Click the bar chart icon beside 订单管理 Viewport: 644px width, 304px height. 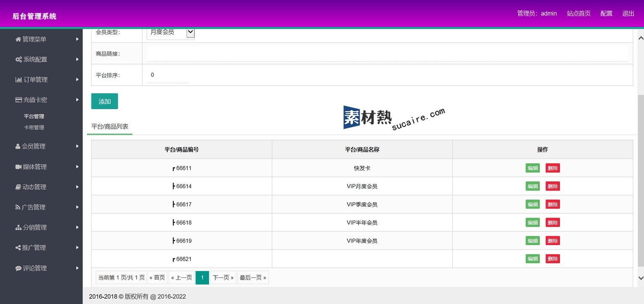click(x=18, y=80)
